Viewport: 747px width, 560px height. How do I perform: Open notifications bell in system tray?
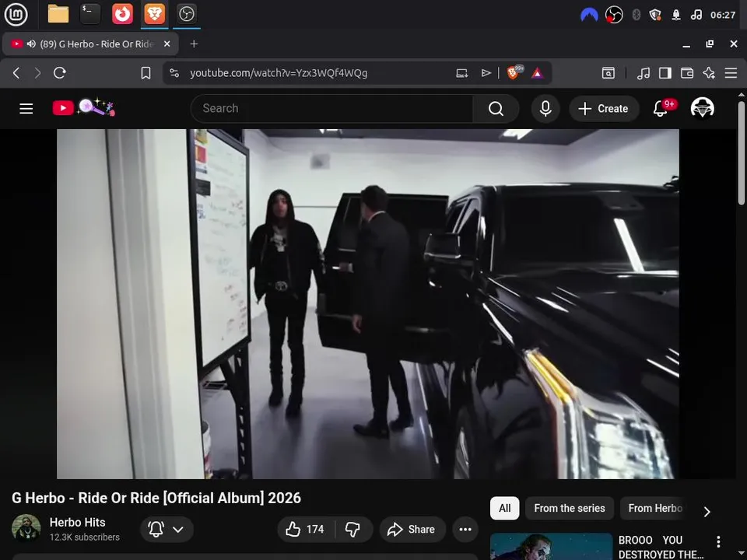(676, 16)
